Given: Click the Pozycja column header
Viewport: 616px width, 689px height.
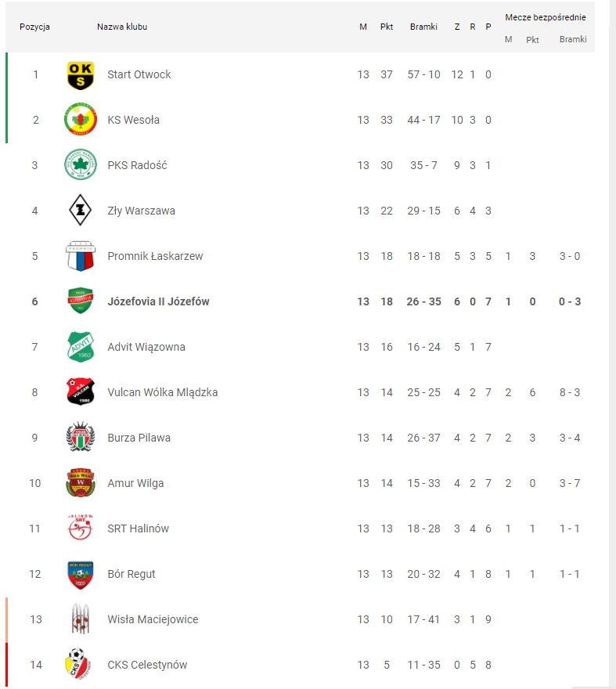Looking at the screenshot, I should click(x=35, y=27).
